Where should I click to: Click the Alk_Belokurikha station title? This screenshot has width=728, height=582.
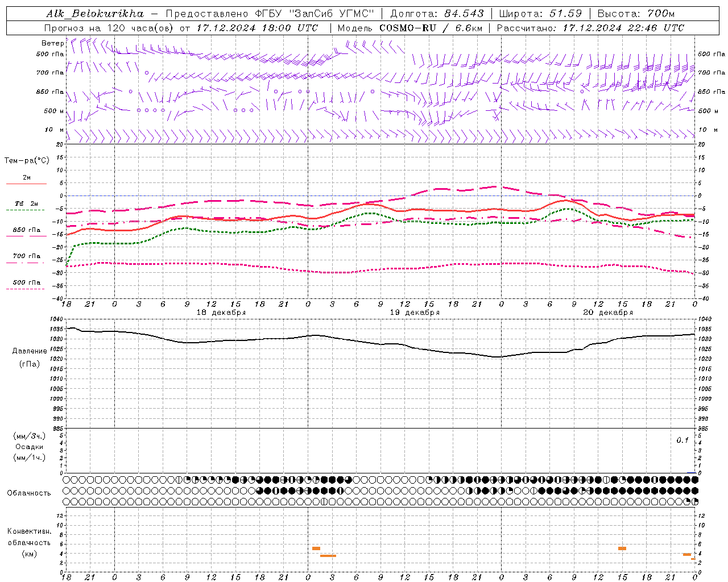pyautogui.click(x=95, y=14)
